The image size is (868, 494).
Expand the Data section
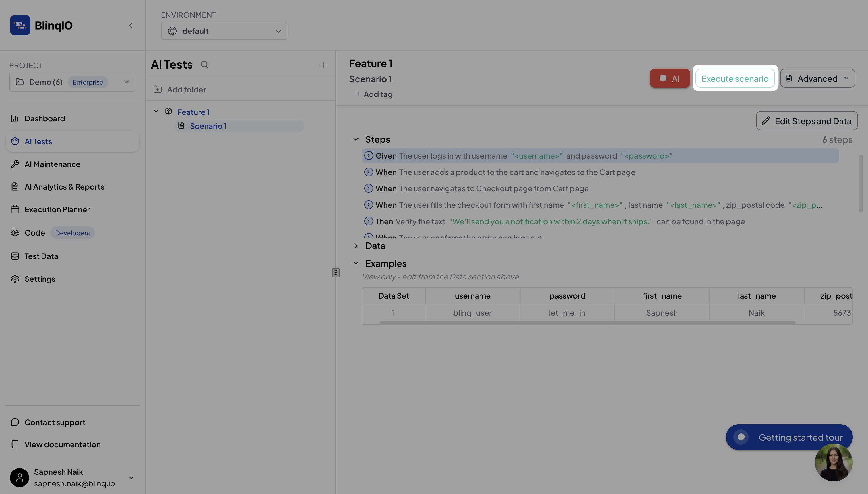pos(356,246)
